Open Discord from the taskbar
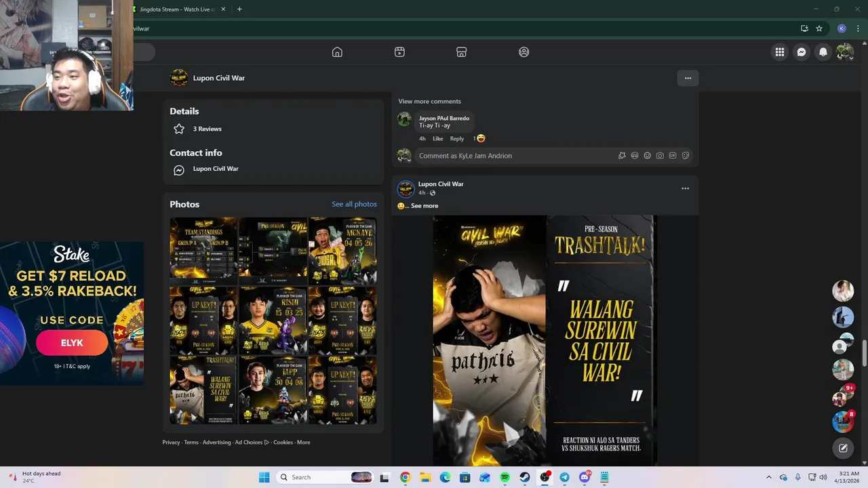 pyautogui.click(x=585, y=477)
